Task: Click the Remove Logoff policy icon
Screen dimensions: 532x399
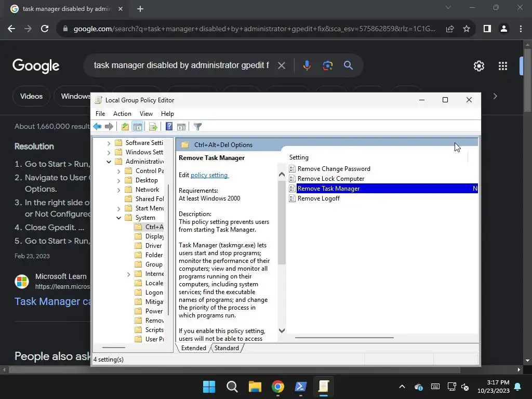Action: [292, 198]
